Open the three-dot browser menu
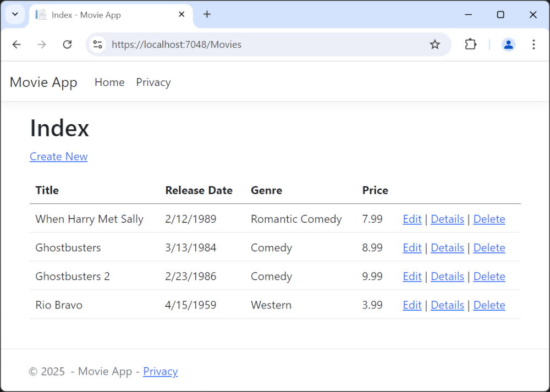Image resolution: width=550 pixels, height=392 pixels. pos(533,45)
